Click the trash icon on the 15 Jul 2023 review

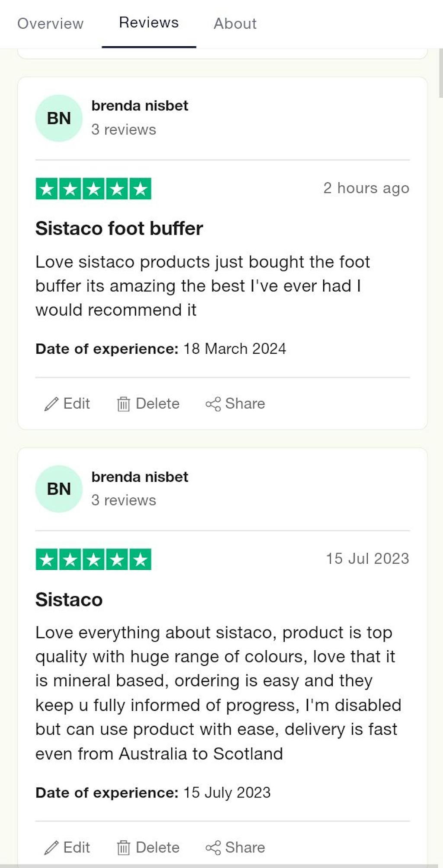123,848
